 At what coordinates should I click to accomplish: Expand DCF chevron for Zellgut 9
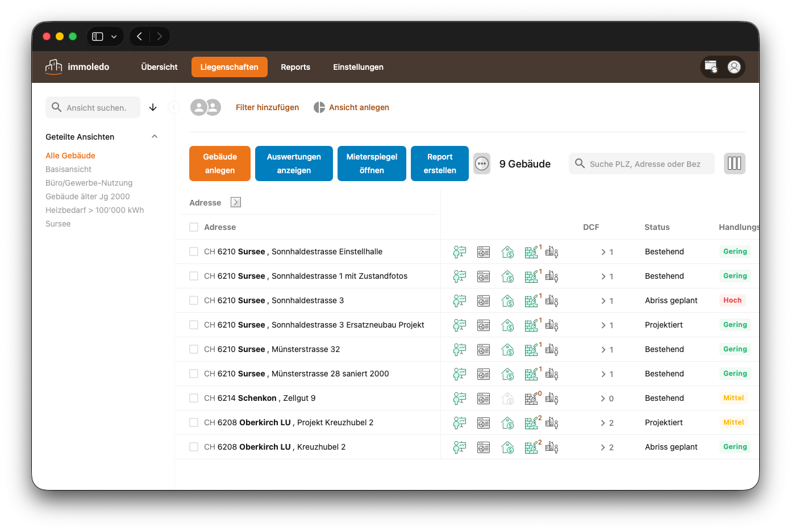603,399
